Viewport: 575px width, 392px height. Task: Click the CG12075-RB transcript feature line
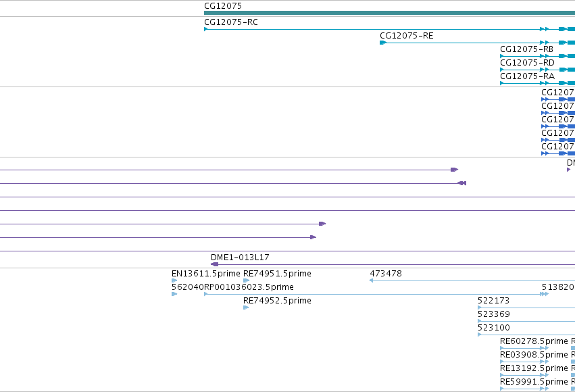(x=538, y=56)
